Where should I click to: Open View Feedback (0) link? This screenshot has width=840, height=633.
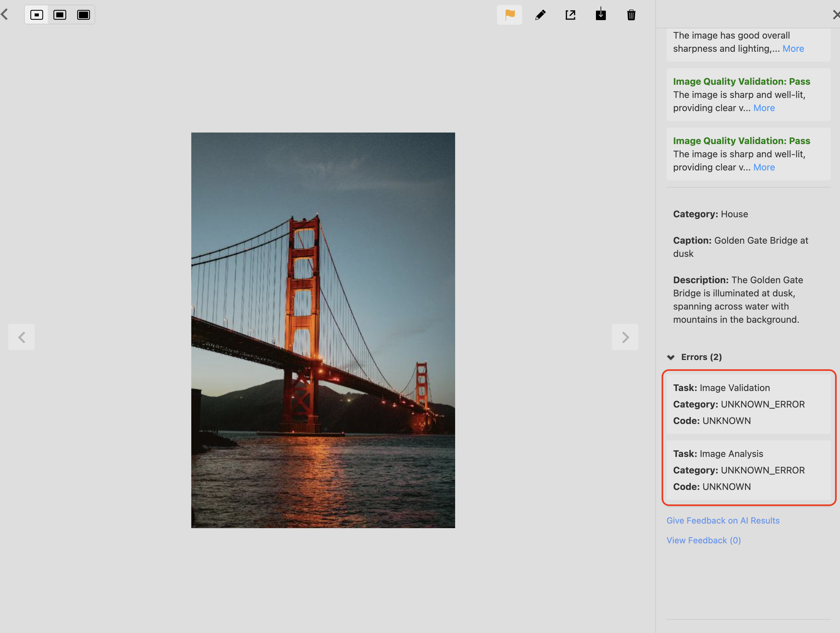pyautogui.click(x=703, y=540)
